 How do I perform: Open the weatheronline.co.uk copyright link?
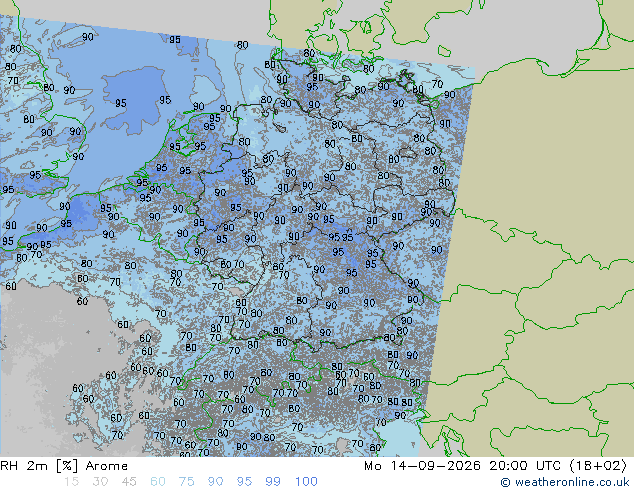point(565,482)
